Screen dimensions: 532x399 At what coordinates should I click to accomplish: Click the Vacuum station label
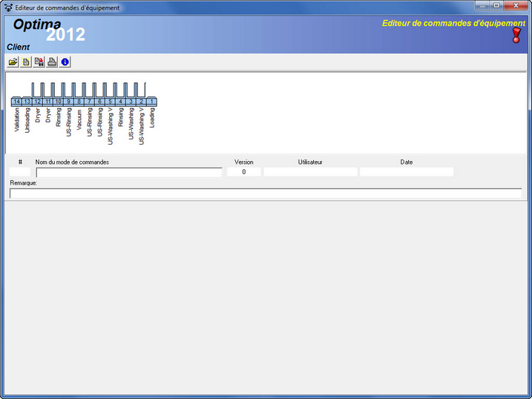click(x=79, y=119)
